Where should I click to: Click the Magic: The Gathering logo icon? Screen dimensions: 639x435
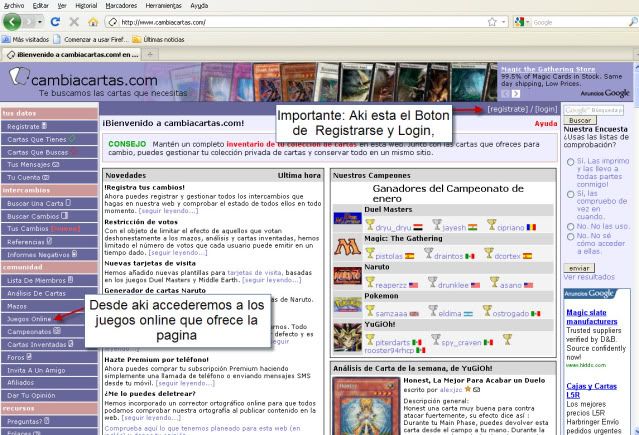(347, 247)
